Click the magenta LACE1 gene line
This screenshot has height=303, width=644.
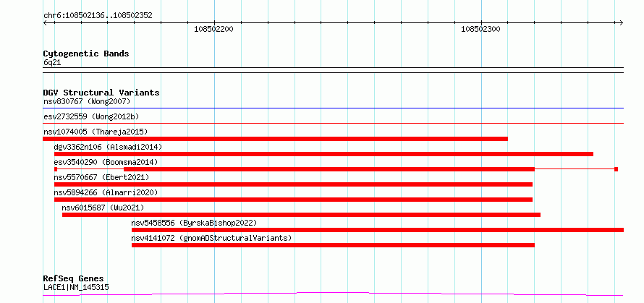334,294
